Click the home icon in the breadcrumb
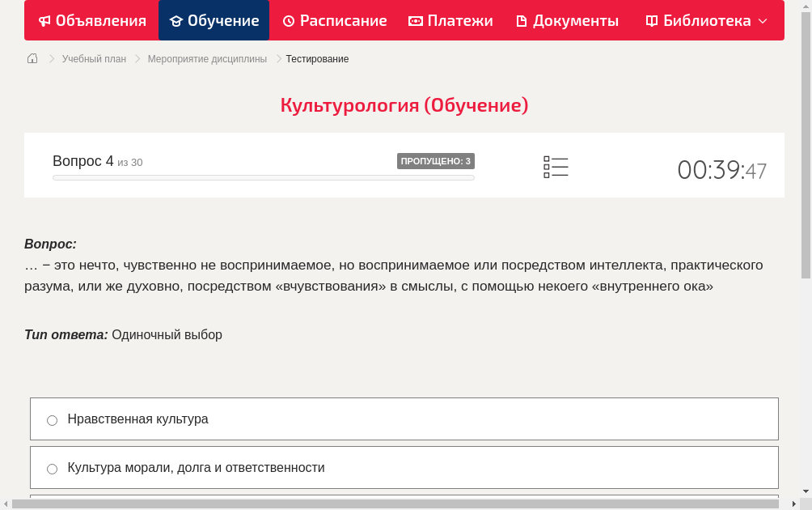Viewport: 812px width, 510px height. [x=32, y=58]
